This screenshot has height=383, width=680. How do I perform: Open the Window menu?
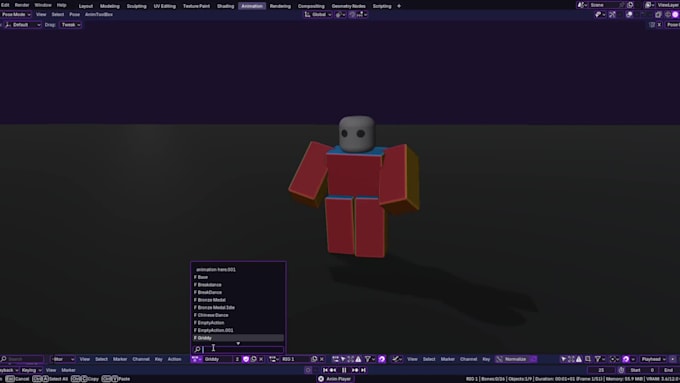[x=43, y=5]
